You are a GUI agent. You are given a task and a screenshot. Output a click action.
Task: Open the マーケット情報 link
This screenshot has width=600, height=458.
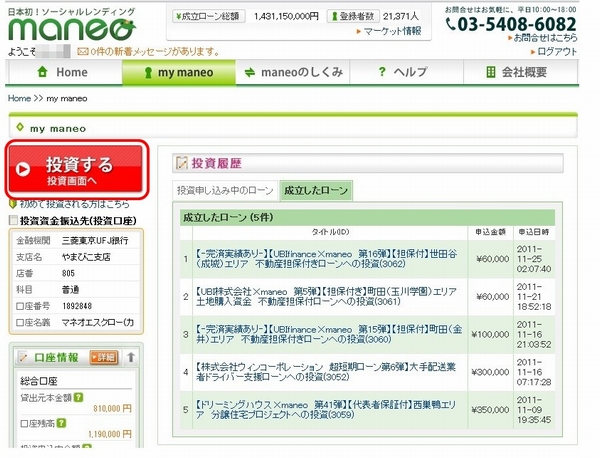pos(392,31)
